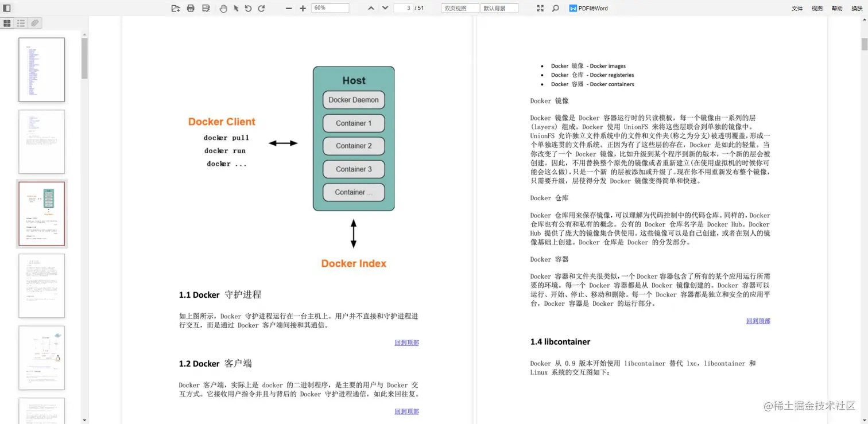Rotate the page clockwise
The height and width of the screenshot is (424, 868).
[261, 8]
